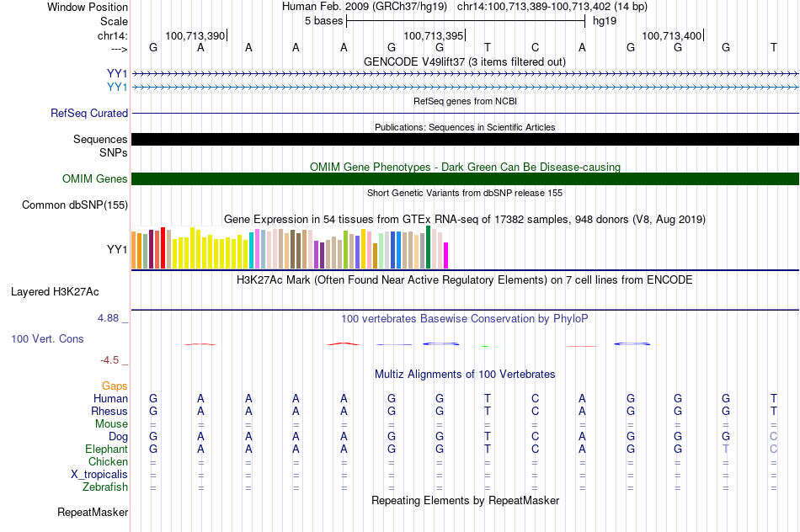
Task: Click the RepeatMasker track label
Action: (x=93, y=512)
